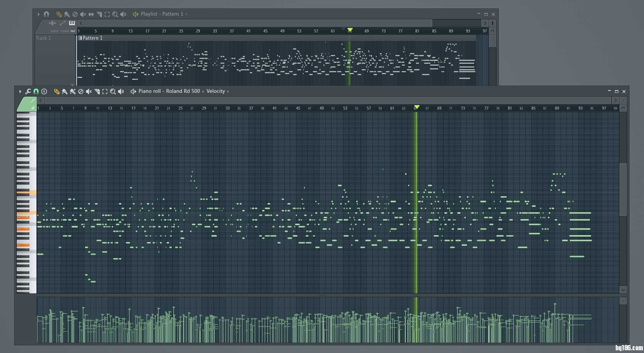Select the Piano roll draw pencil tool
Screen dimensions: 644x353
coord(57,91)
